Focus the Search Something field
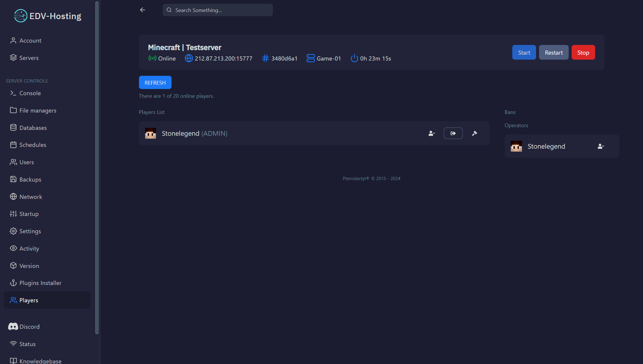The image size is (643, 364). 218,10
